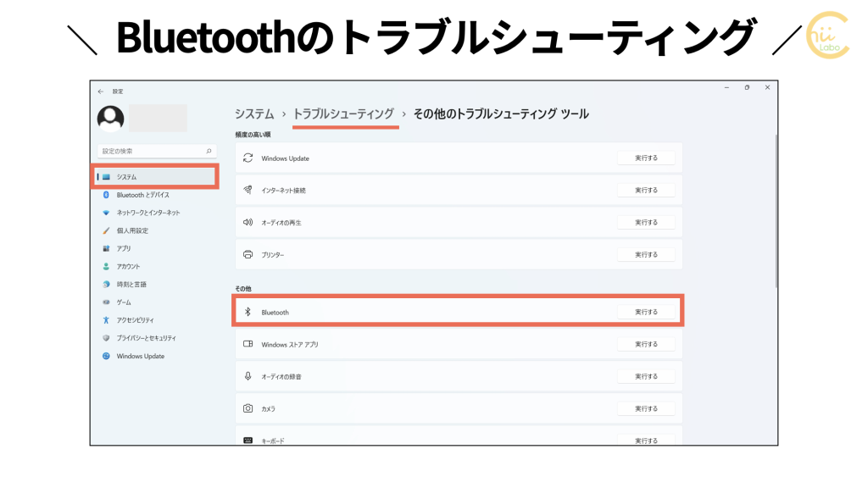Click the カメラ row label
Screen dimensions: 868x488
[x=268, y=409]
